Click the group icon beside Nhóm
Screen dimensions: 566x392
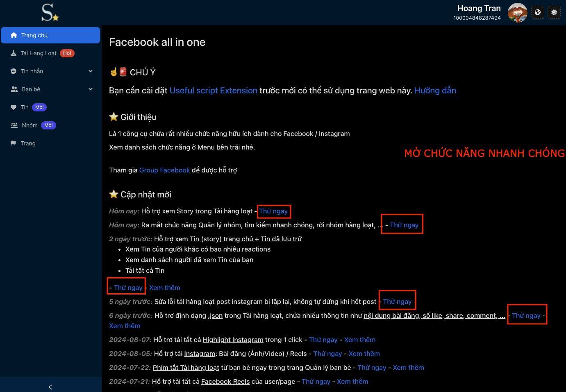point(14,125)
